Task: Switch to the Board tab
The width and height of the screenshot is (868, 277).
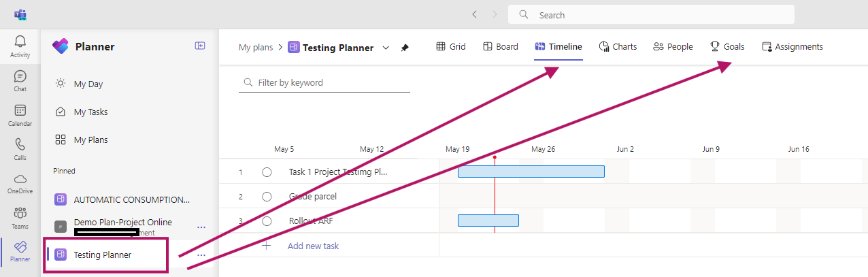Action: (501, 47)
